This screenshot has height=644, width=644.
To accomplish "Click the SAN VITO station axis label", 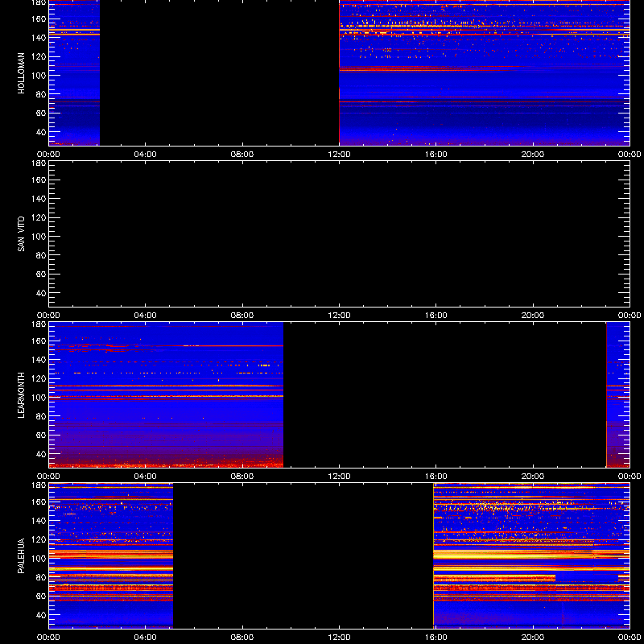I will click(22, 234).
